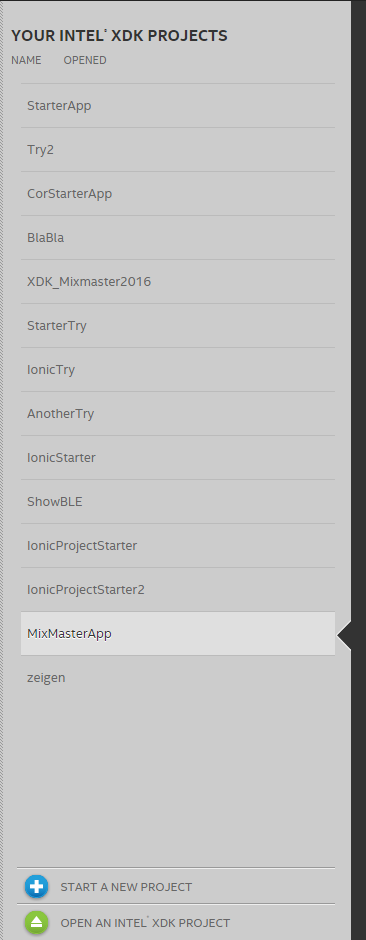Open the zeigen project

[178, 677]
